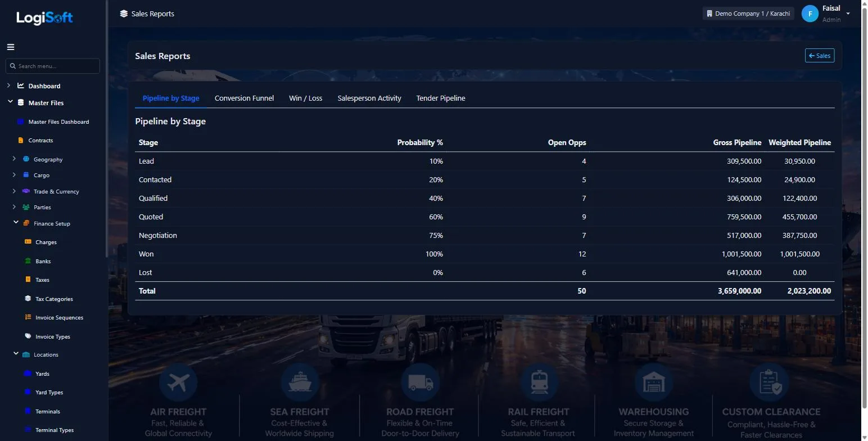
Task: Click the Terminals icon
Action: [28, 411]
